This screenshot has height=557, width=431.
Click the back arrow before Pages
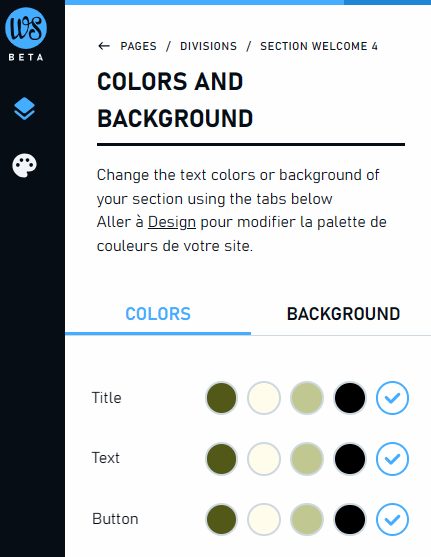pyautogui.click(x=104, y=46)
